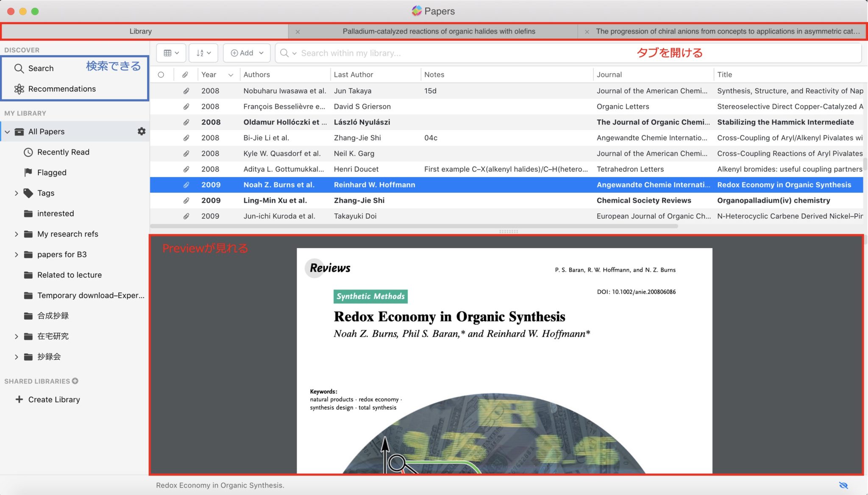Click the split-pane resize handle above preview
This screenshot has height=495, width=868.
point(509,231)
